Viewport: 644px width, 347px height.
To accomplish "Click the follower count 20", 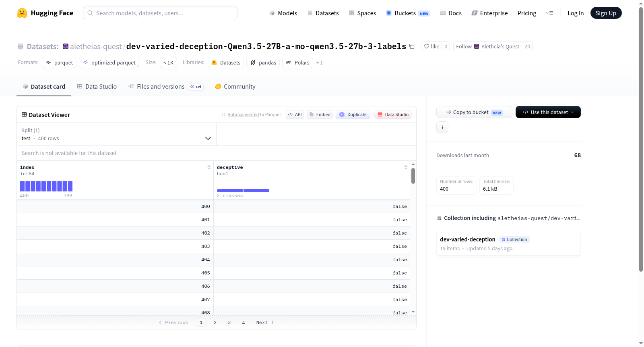I will [x=527, y=46].
